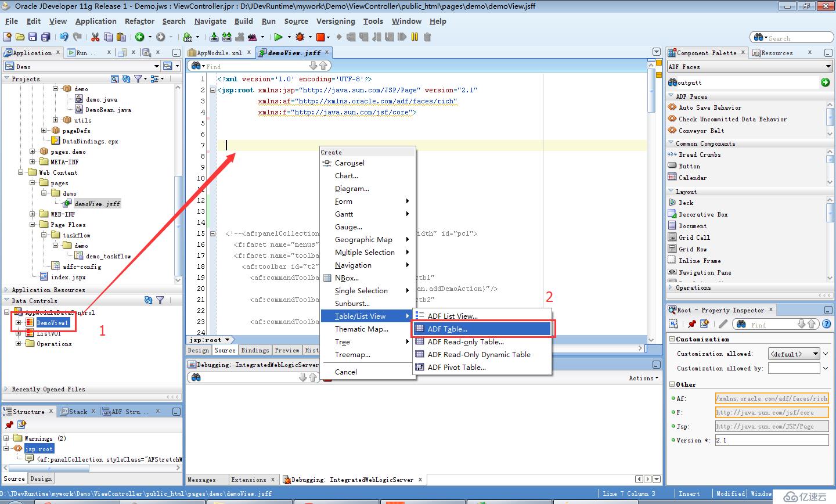Viewport: 836px width, 504px height.
Task: Open the Refactor menu
Action: [139, 21]
